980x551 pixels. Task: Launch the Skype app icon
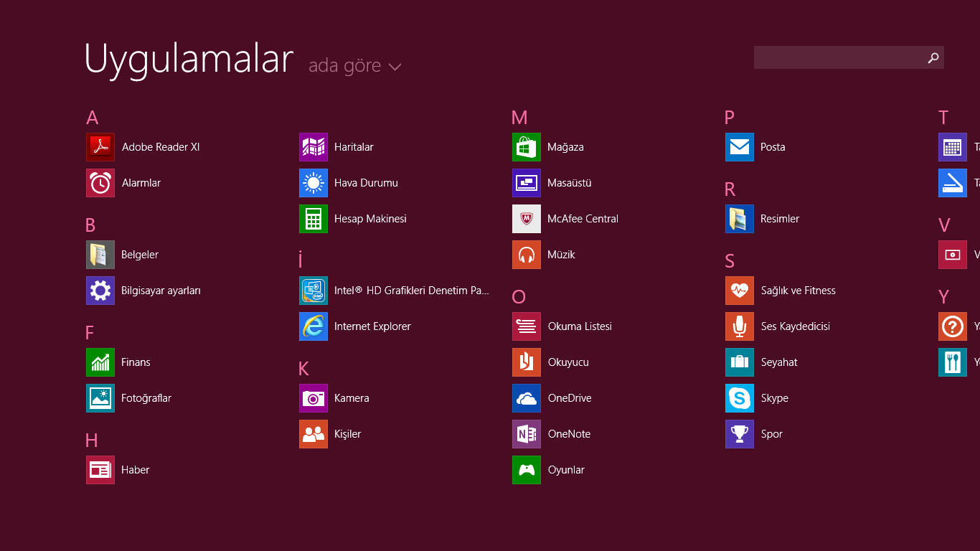(x=740, y=398)
